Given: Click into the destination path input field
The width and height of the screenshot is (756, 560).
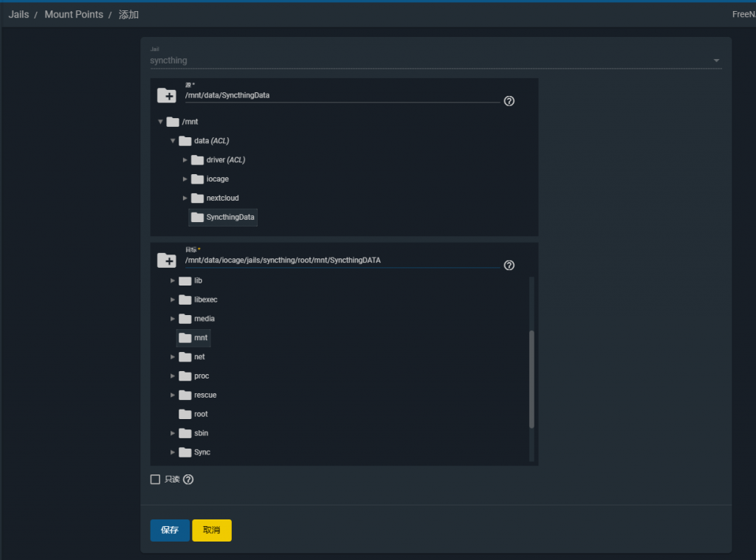Looking at the screenshot, I should click(340, 260).
